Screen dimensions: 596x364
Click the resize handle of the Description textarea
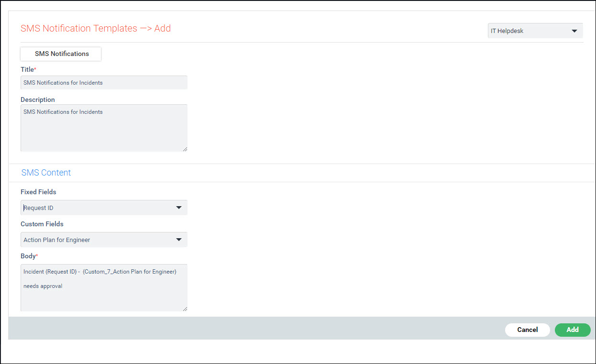[185, 148]
